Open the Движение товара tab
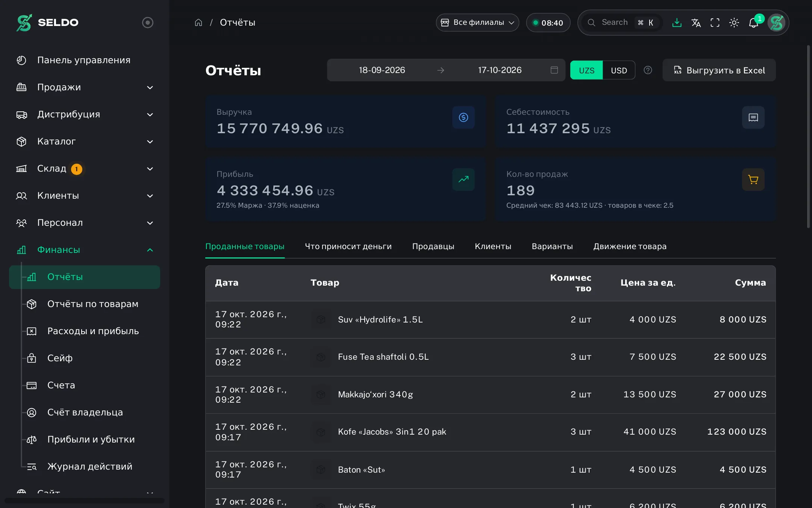Viewport: 812px width, 508px height. tap(630, 246)
